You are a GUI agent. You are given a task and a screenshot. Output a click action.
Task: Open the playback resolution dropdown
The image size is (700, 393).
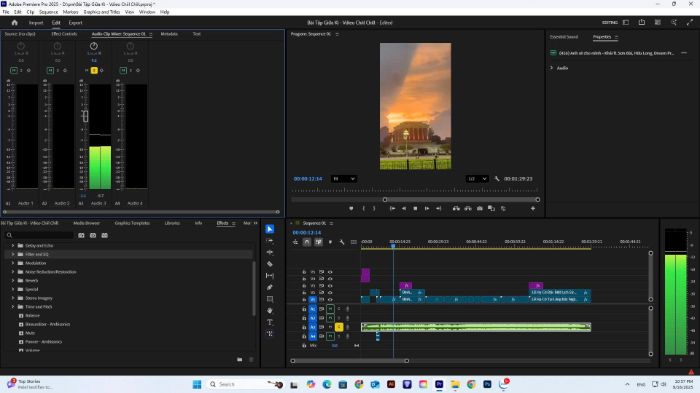477,179
